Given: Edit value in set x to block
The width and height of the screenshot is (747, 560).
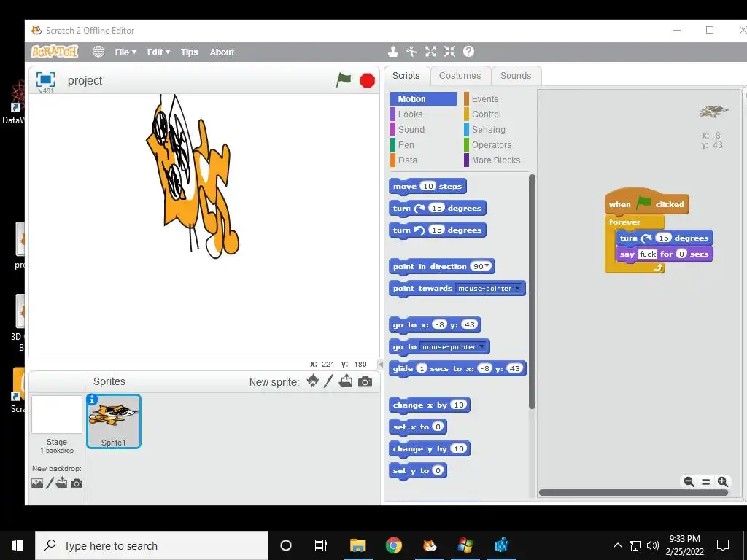Looking at the screenshot, I should tap(438, 427).
